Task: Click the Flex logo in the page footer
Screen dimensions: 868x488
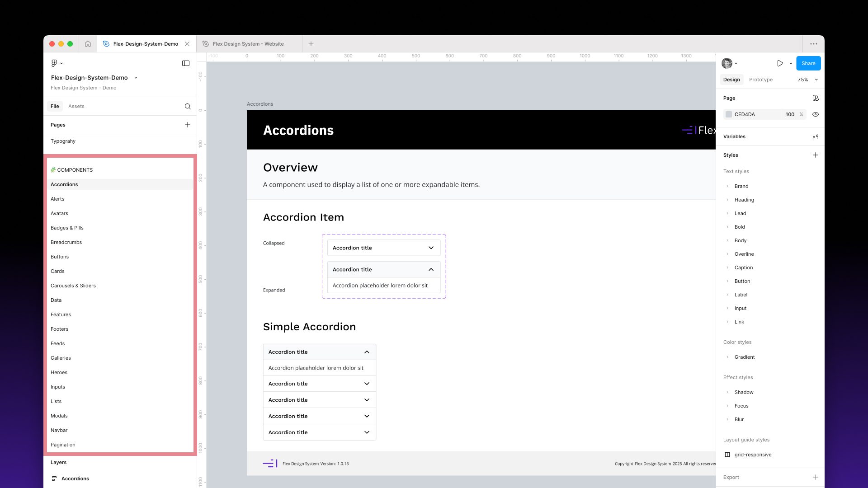Action: pyautogui.click(x=270, y=464)
